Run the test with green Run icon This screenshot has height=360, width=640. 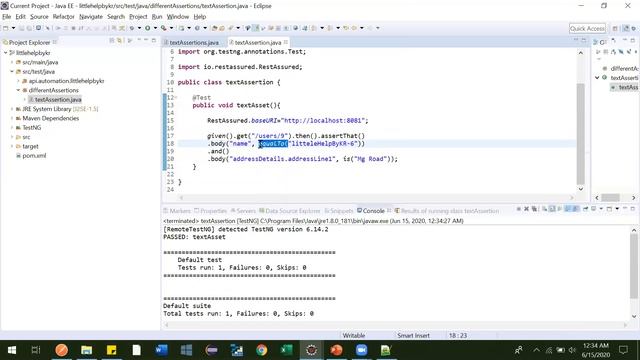[147, 28]
